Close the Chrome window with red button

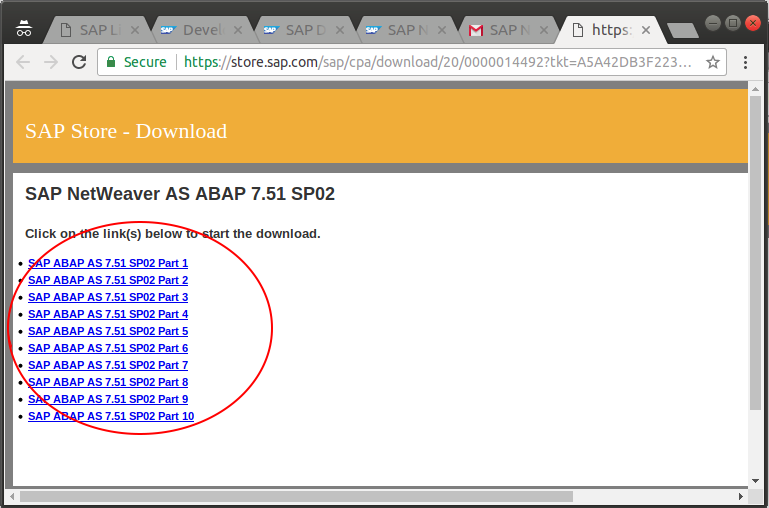pyautogui.click(x=752, y=23)
